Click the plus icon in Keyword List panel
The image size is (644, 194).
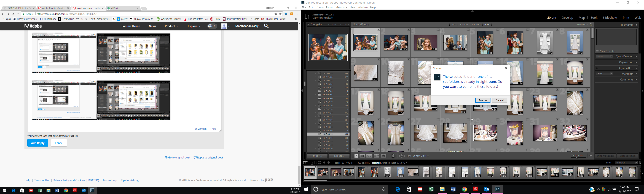pyautogui.click(x=597, y=68)
